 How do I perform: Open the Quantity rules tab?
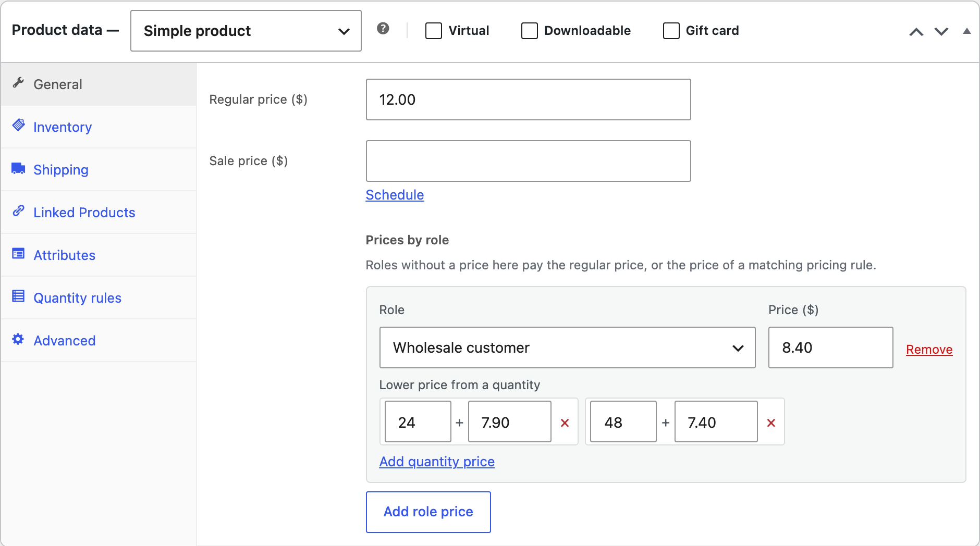[99, 298]
